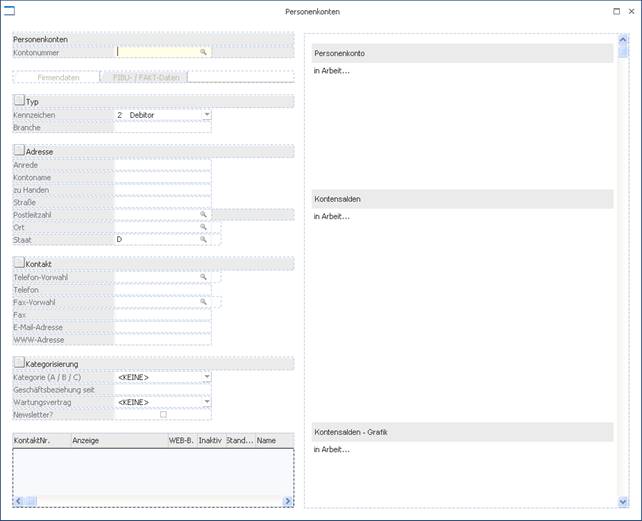Screen dimensions: 642x521
Task: Click the Telefon-Vorwahl search icon
Action: 203,276
